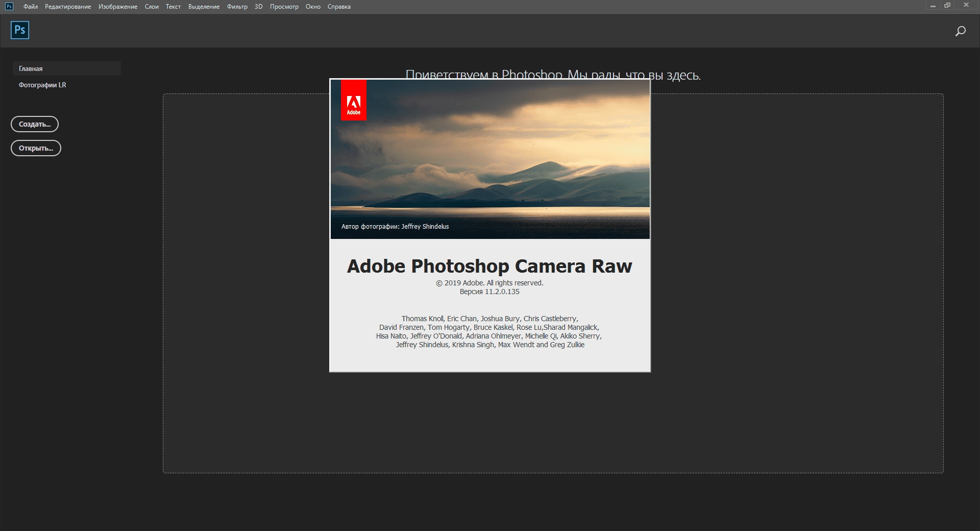Open the Справка menu
The height and width of the screenshot is (531, 980).
(x=339, y=7)
